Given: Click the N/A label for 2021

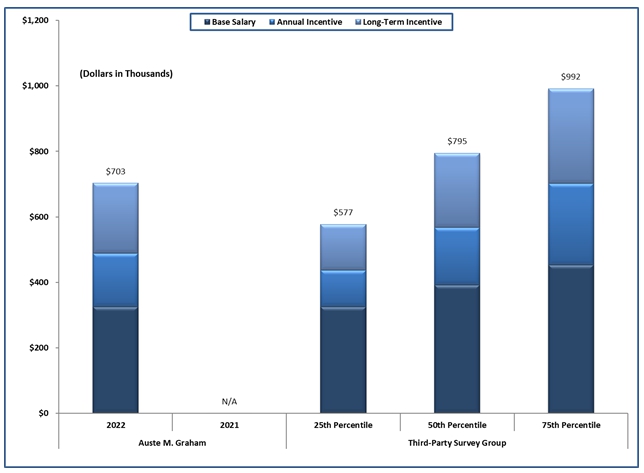Looking at the screenshot, I should coord(229,402).
